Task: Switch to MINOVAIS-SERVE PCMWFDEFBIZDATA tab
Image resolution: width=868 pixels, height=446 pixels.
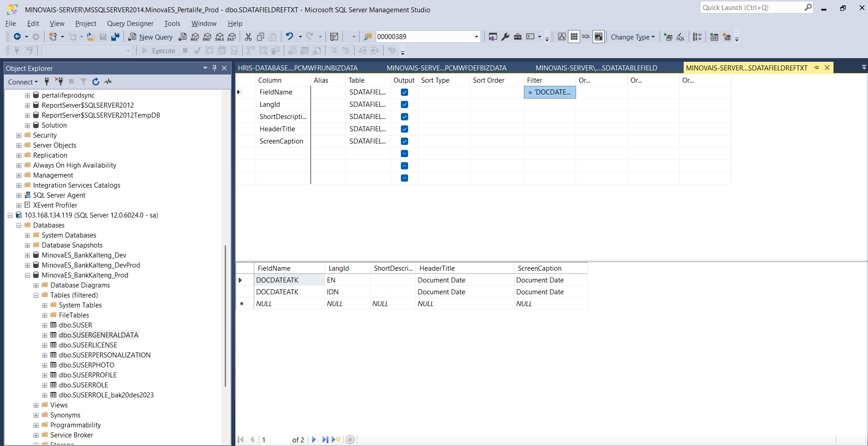Action: tap(447, 68)
